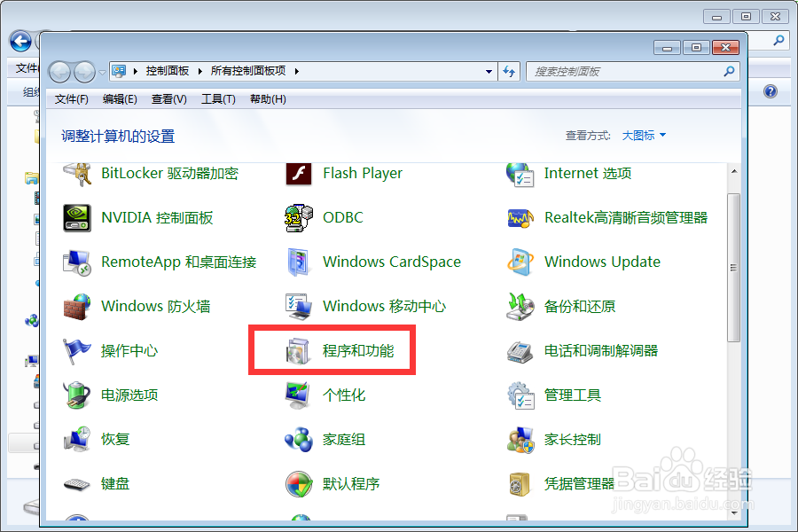Open RemoteApp 和桌面连接 icon
Viewport: 798px width, 532px height.
pyautogui.click(x=77, y=262)
